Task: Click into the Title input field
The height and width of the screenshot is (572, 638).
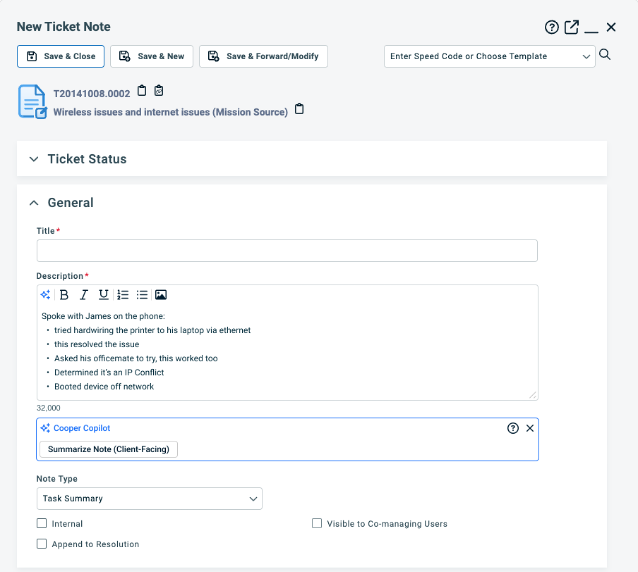Action: coord(287,251)
